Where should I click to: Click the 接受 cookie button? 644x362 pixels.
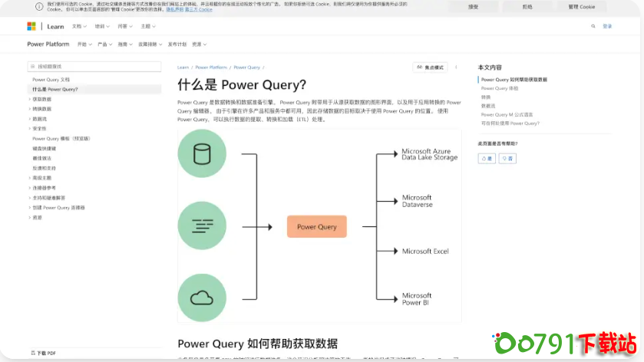pyautogui.click(x=473, y=7)
